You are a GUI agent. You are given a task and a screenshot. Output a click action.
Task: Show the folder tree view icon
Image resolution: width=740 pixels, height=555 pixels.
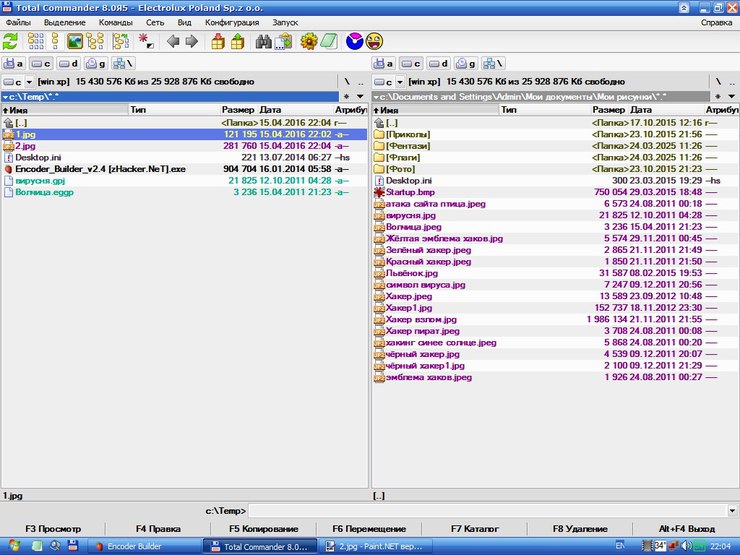tap(95, 42)
